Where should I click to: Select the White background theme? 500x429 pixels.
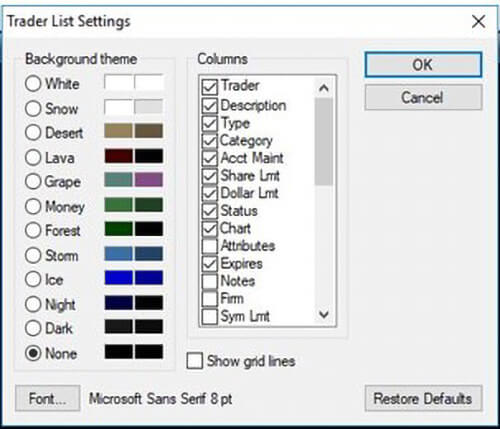(x=33, y=83)
